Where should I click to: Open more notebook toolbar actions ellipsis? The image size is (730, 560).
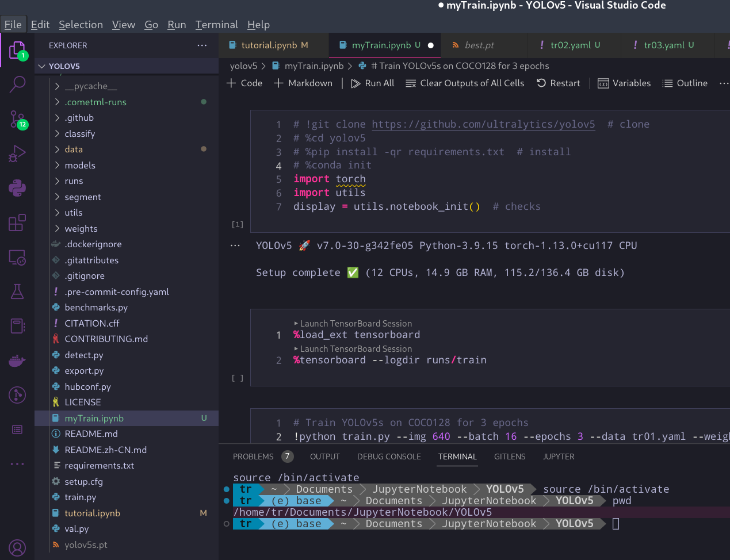(724, 83)
